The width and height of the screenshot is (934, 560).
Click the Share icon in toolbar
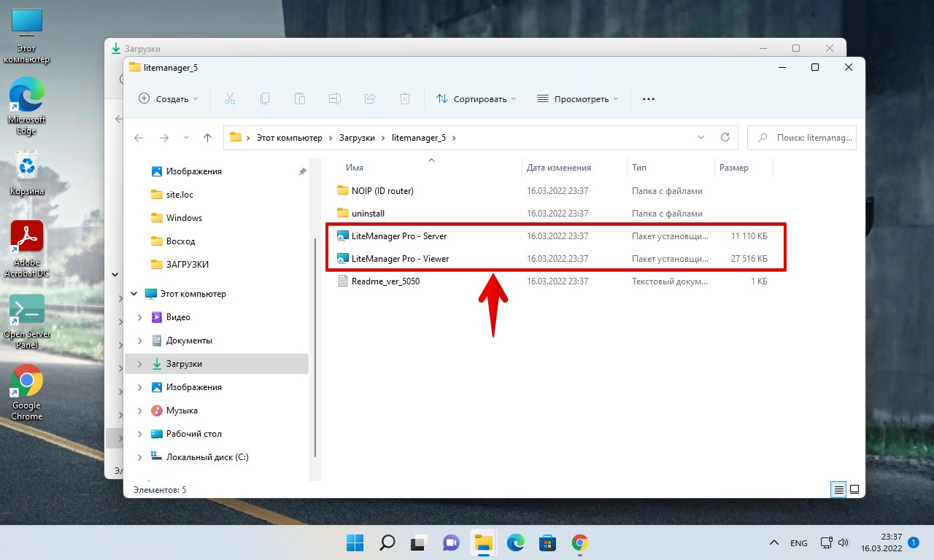pyautogui.click(x=370, y=98)
